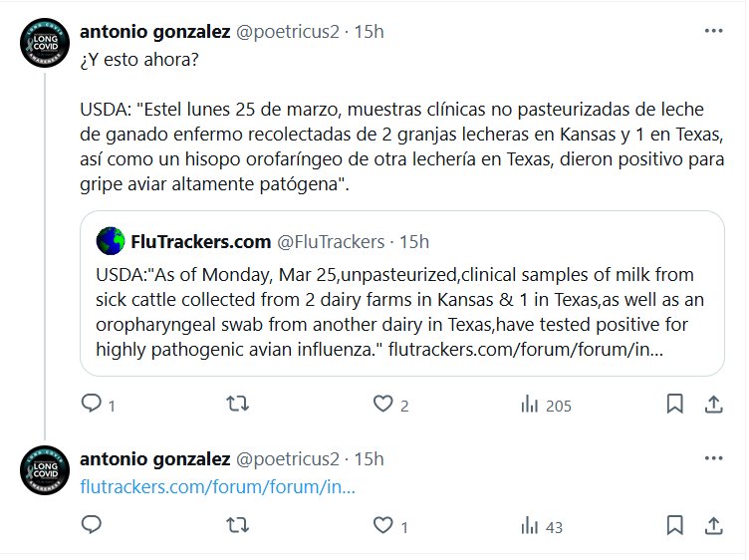Open the flutrackers.com forum link in second tweet
This screenshot has width=749, height=560.
coord(217,487)
